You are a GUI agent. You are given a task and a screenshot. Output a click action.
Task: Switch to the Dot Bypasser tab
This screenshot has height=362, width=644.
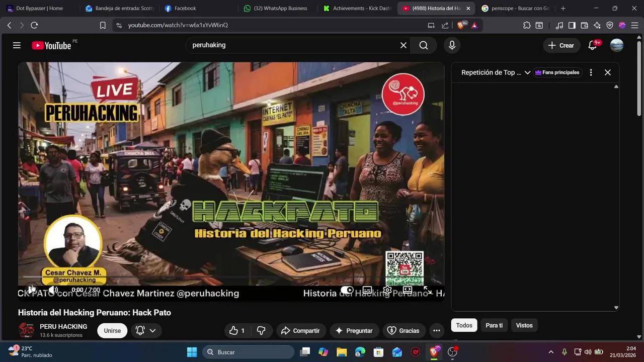point(39,9)
